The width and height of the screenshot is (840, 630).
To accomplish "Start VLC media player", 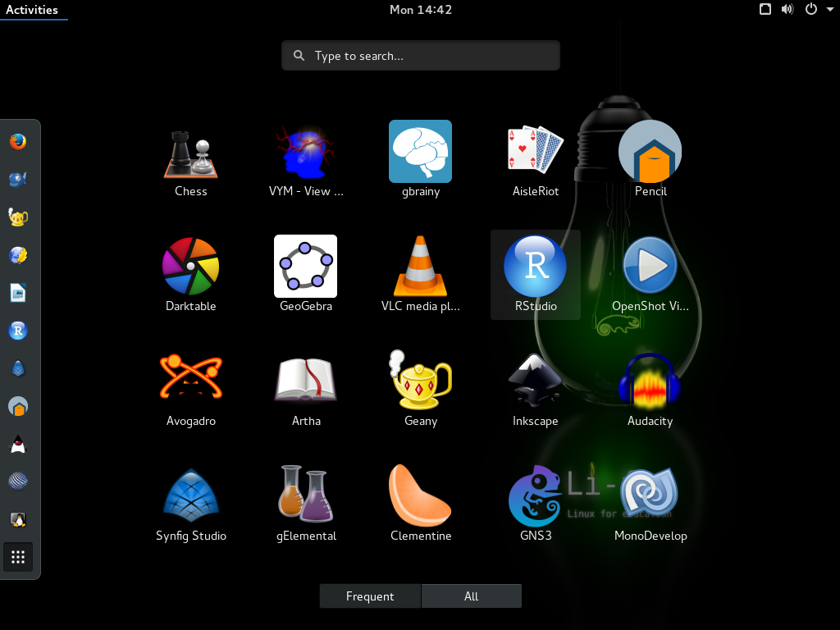I will coord(420,267).
